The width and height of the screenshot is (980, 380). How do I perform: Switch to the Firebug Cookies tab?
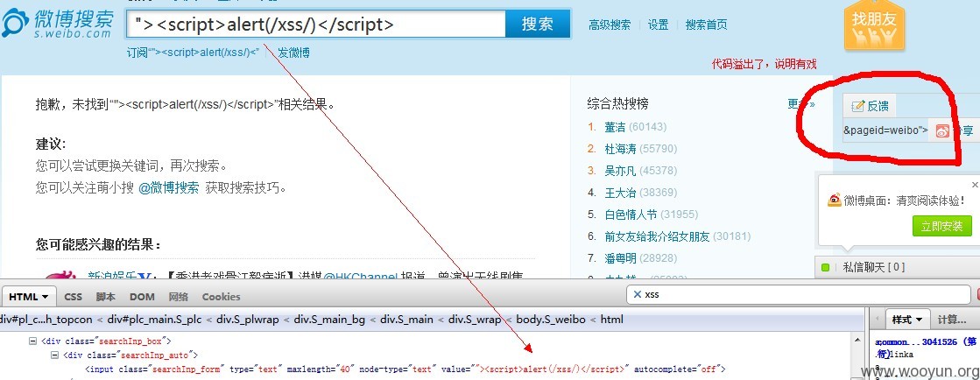(x=221, y=297)
